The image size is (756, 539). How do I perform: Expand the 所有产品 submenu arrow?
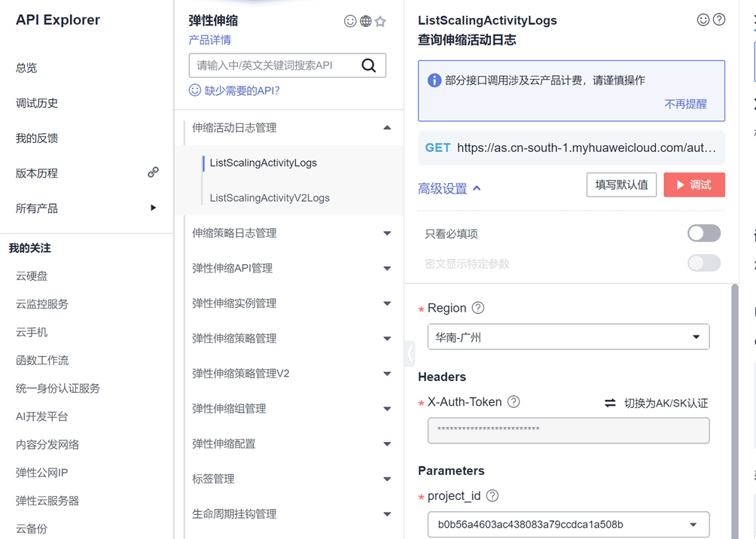(x=154, y=208)
